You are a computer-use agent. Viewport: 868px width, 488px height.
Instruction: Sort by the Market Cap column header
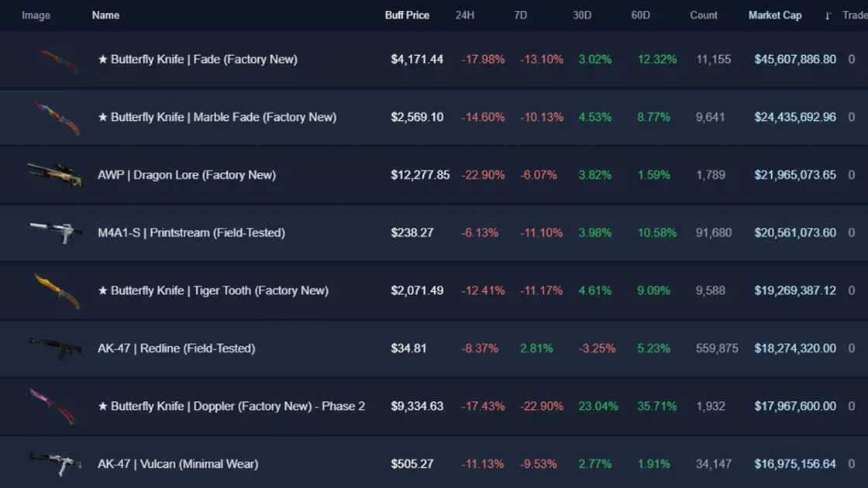coord(775,15)
